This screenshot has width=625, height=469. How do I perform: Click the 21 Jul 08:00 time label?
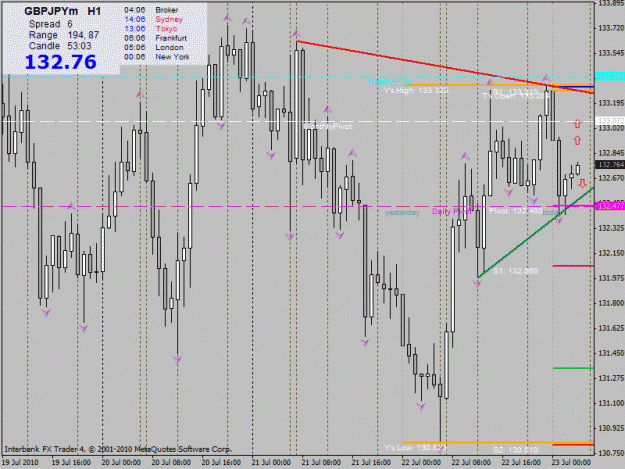pos(321,462)
